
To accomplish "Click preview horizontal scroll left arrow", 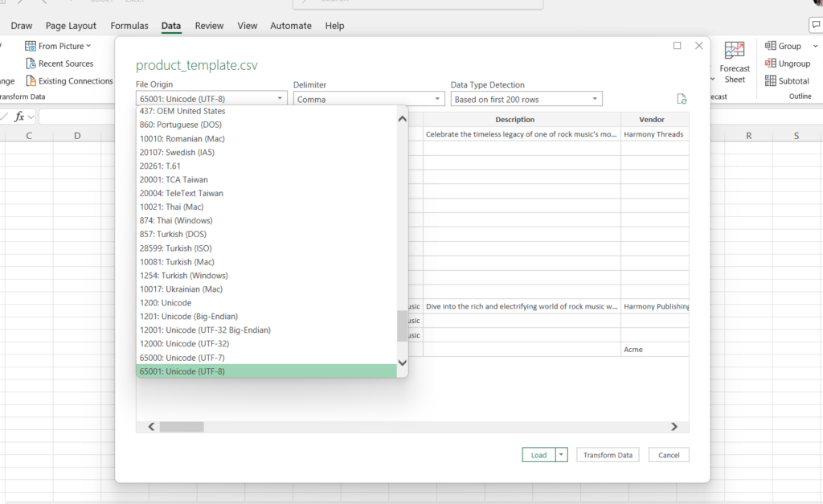I will click(151, 426).
